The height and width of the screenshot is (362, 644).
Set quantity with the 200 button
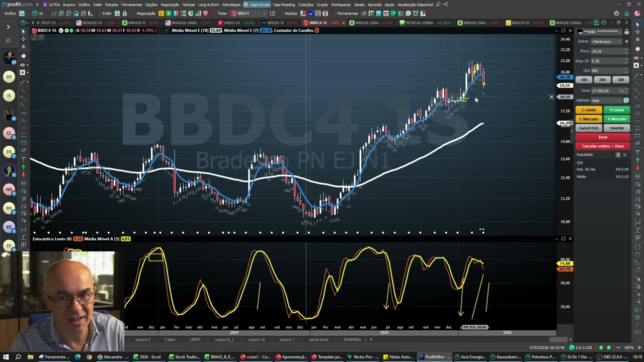[602, 80]
